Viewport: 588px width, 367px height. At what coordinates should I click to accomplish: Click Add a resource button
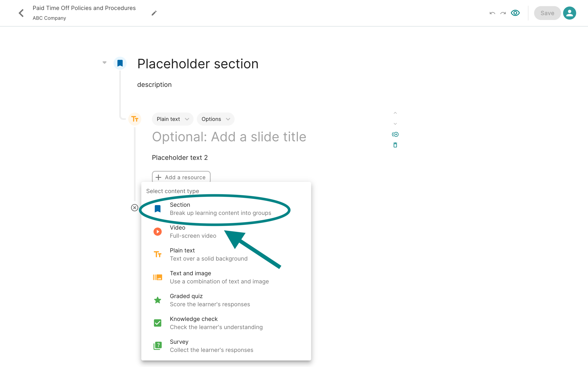tap(181, 177)
